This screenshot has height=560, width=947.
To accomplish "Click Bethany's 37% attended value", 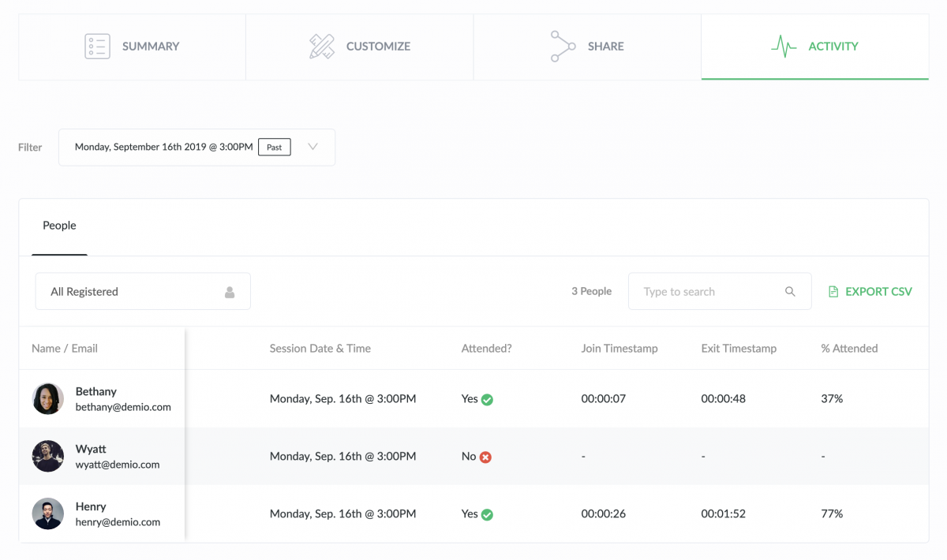I will [832, 399].
